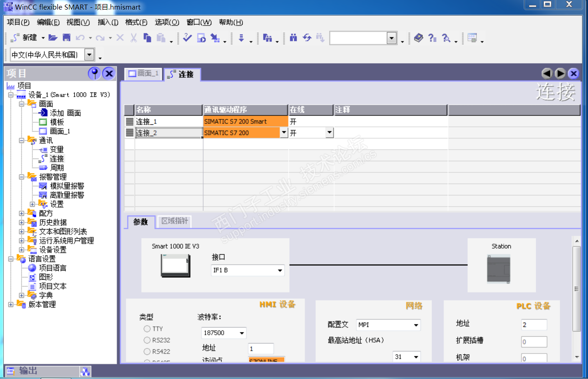Open the HSA dropdown showing 31

pyautogui.click(x=415, y=357)
